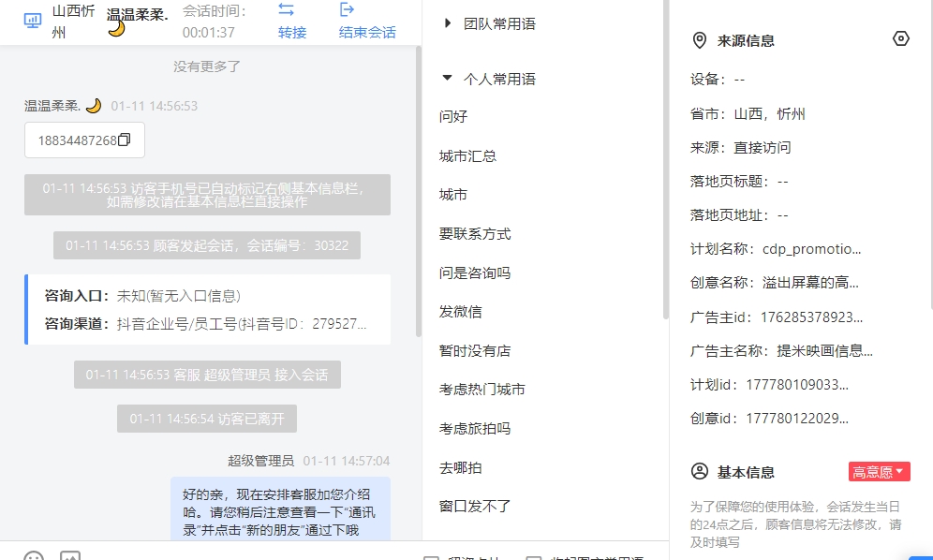Click the 超级管理员 sender name
Viewport: 933px width, 560px height.
click(260, 461)
